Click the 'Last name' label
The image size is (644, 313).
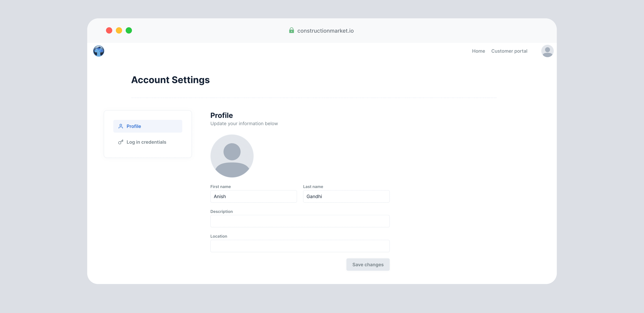click(x=313, y=187)
